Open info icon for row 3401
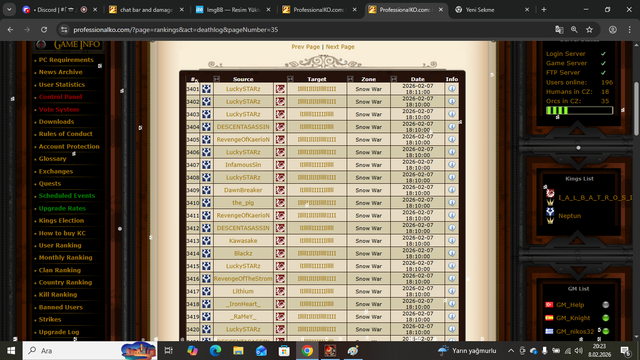Image resolution: width=640 pixels, height=360 pixels. tap(451, 89)
